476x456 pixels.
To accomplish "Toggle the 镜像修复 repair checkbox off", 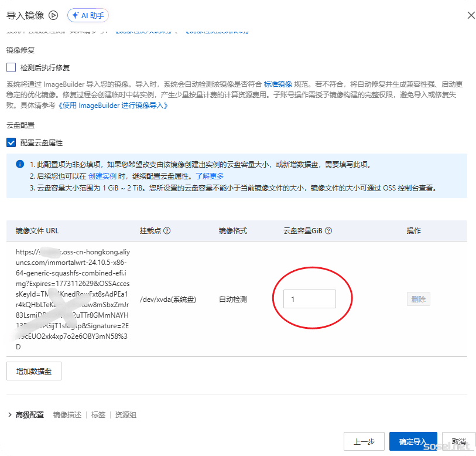I will [x=11, y=67].
